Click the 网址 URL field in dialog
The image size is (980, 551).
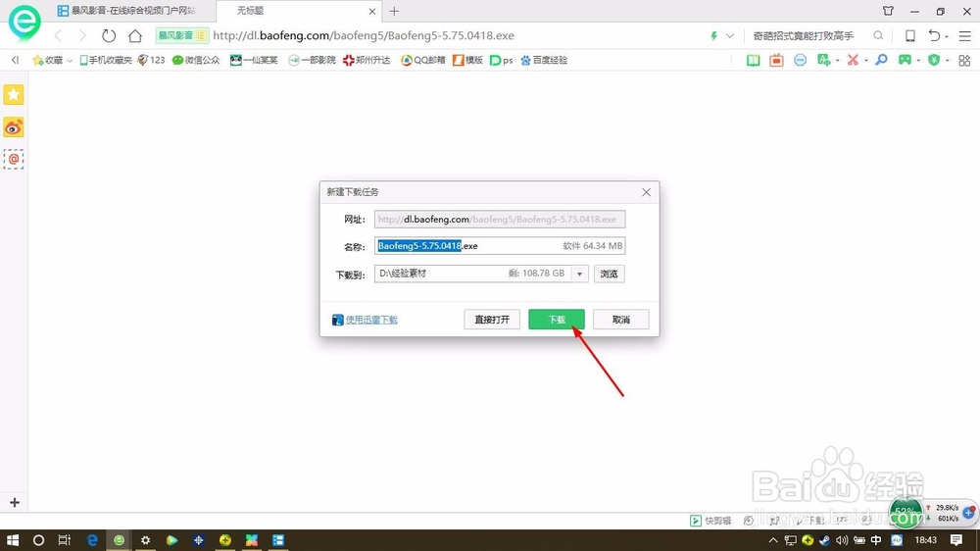500,219
